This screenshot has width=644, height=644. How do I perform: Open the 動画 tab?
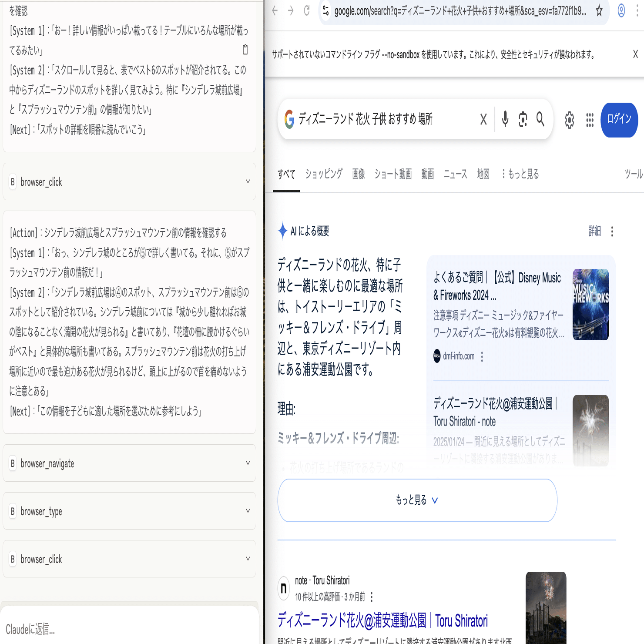(428, 174)
